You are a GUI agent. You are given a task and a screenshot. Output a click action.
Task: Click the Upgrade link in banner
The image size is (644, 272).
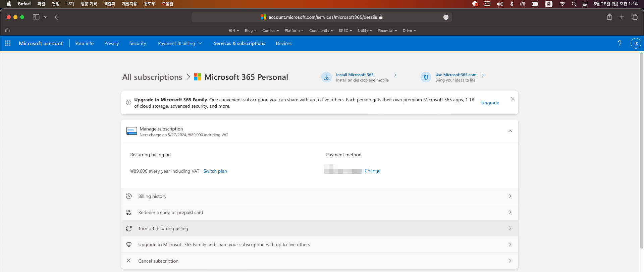coord(490,103)
